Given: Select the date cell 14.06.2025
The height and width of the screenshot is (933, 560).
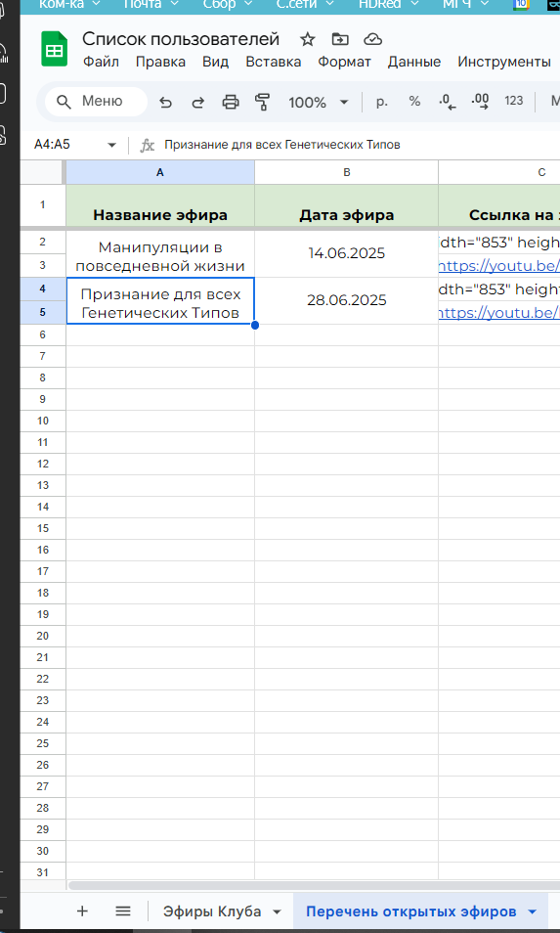Looking at the screenshot, I should pyautogui.click(x=347, y=254).
